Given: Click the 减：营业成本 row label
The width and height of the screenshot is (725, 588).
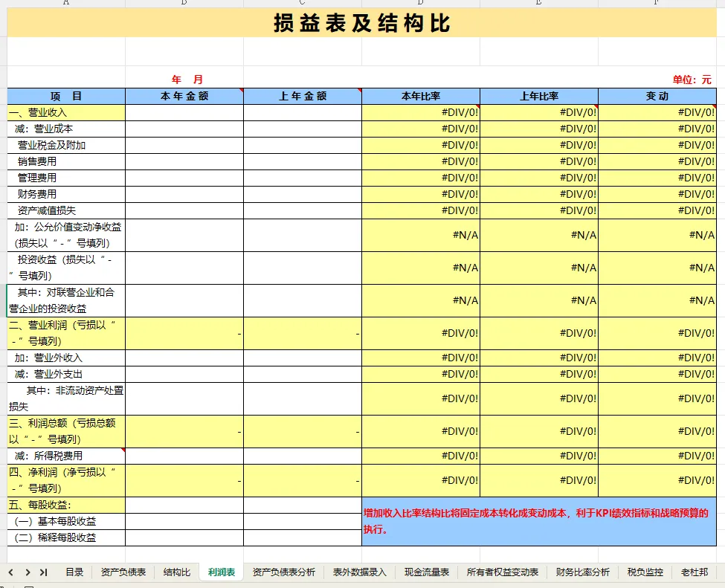Looking at the screenshot, I should click(x=66, y=129).
